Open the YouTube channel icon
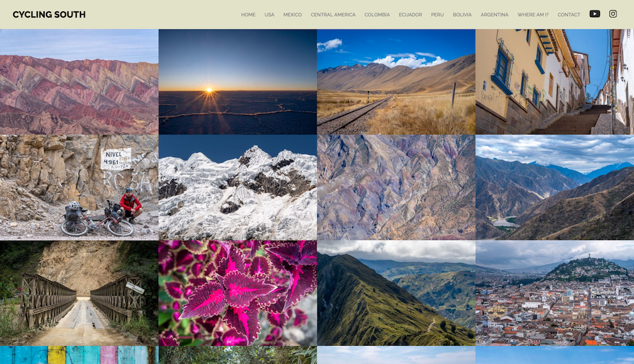 coord(594,14)
